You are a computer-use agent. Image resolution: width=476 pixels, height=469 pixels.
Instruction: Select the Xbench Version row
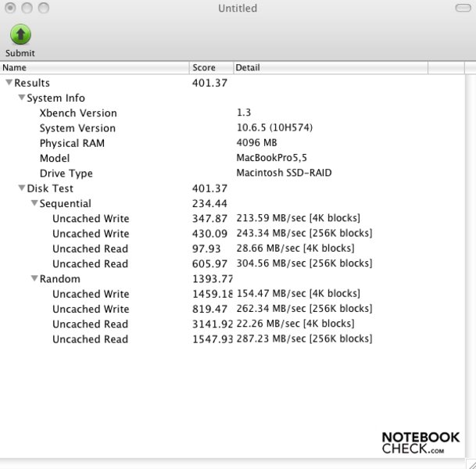pyautogui.click(x=232, y=113)
